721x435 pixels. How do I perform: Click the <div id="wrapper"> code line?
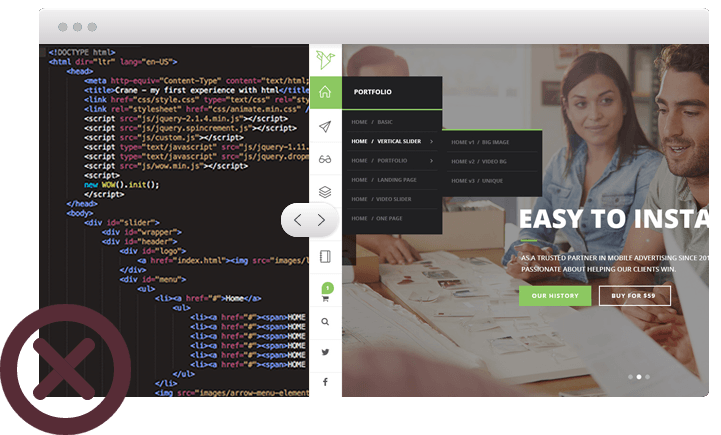pos(142,232)
